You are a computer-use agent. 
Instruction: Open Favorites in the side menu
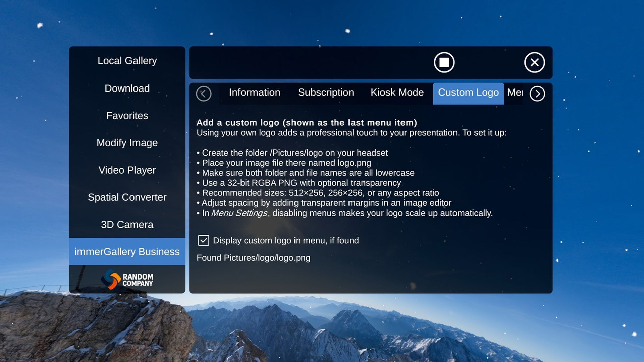coord(127,116)
